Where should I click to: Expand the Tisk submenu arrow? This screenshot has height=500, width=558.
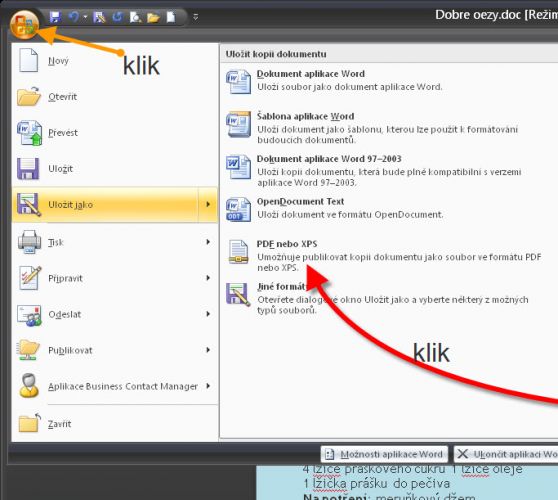point(208,242)
